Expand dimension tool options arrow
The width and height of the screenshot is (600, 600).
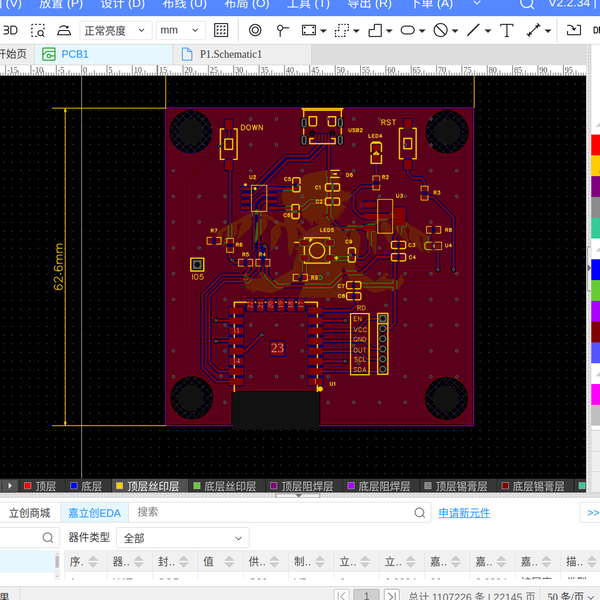point(548,31)
